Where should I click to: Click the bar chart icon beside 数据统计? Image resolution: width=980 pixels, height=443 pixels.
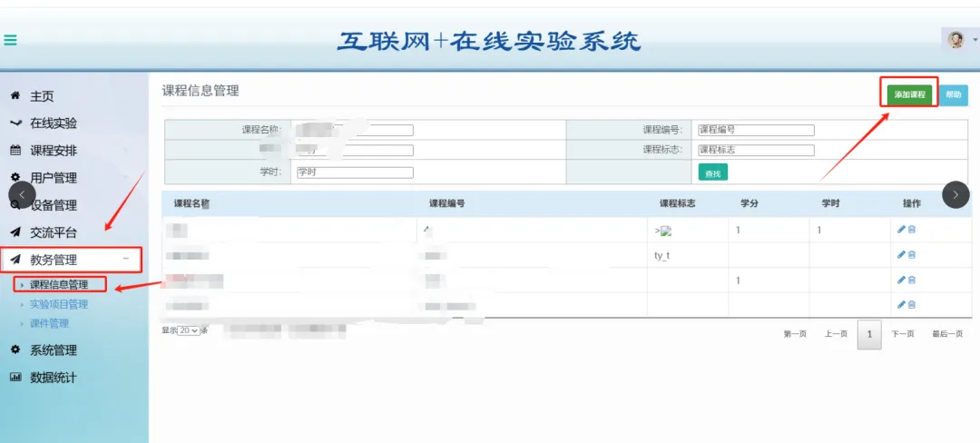[15, 378]
